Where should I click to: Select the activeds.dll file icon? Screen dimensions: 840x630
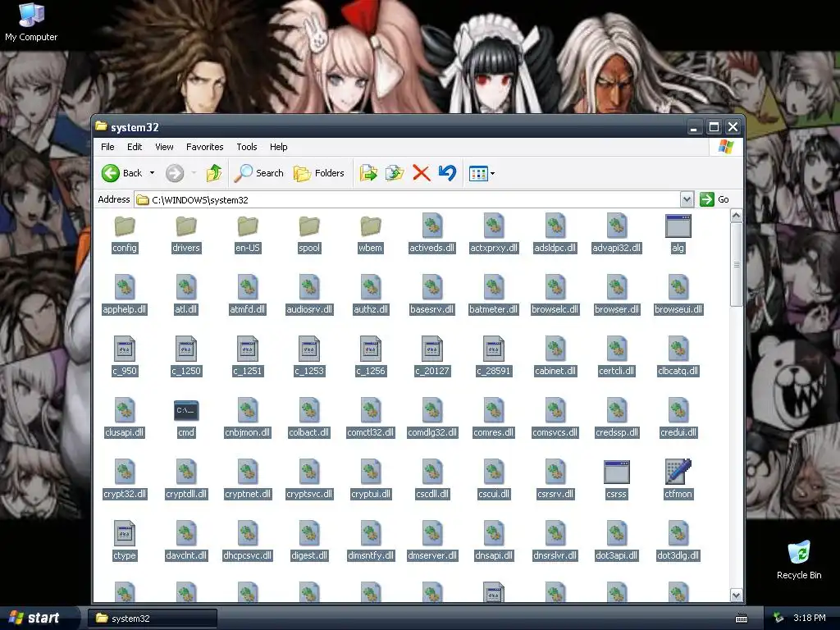tap(432, 226)
